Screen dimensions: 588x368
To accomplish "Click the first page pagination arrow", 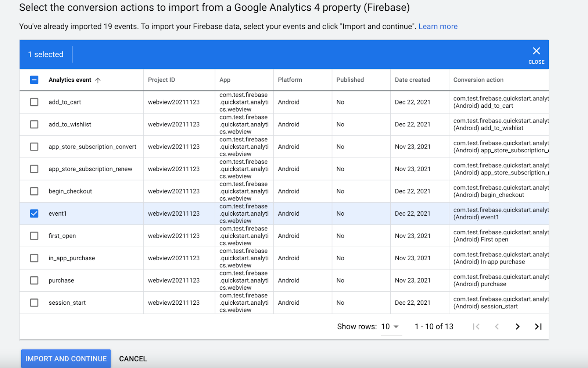I will coord(476,326).
